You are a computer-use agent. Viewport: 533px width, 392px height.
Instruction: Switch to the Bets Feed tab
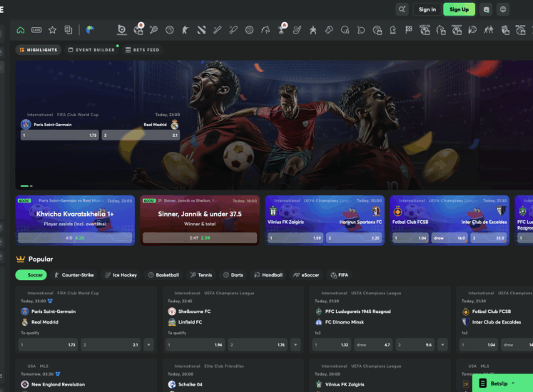(142, 50)
